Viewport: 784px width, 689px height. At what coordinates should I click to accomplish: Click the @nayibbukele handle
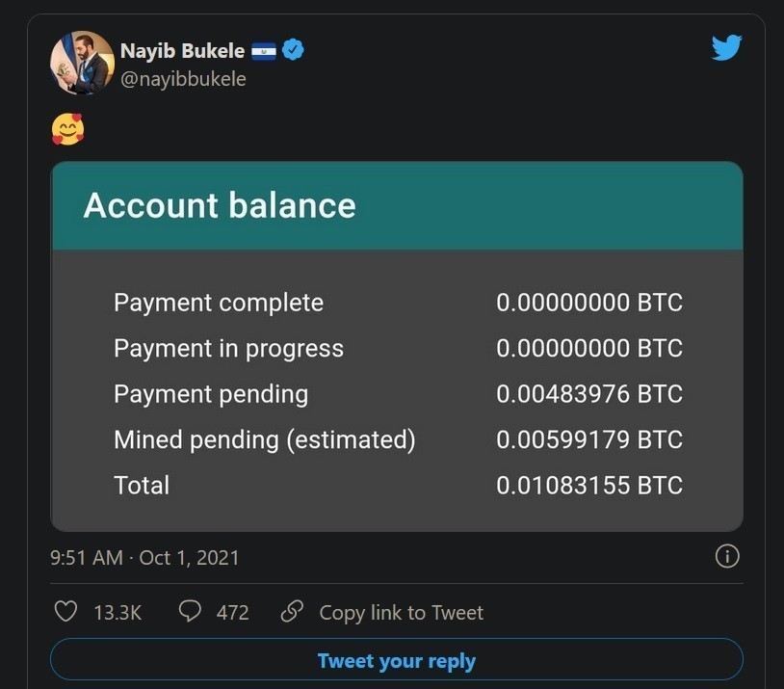(183, 79)
